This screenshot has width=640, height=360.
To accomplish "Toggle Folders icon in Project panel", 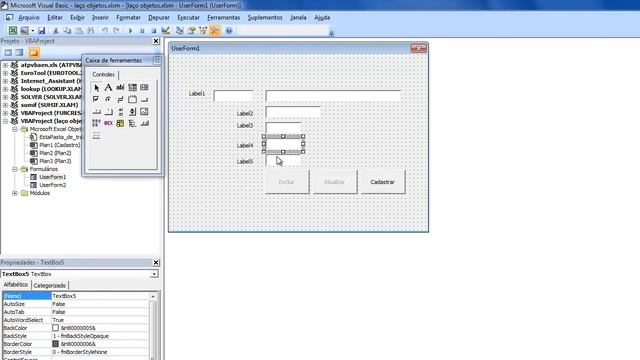I will click(34, 53).
